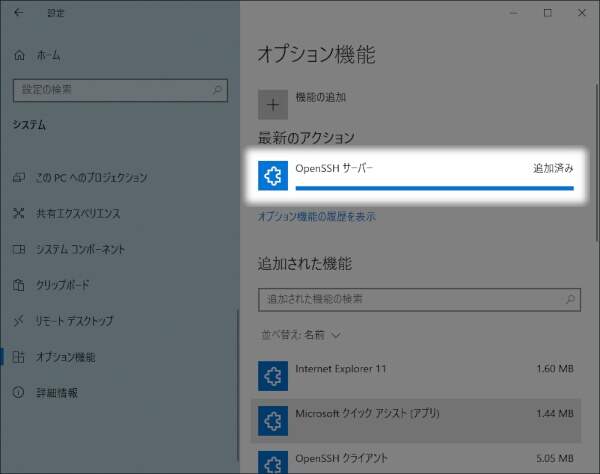
Task: Click the クリップボード icon
Action: click(19, 285)
